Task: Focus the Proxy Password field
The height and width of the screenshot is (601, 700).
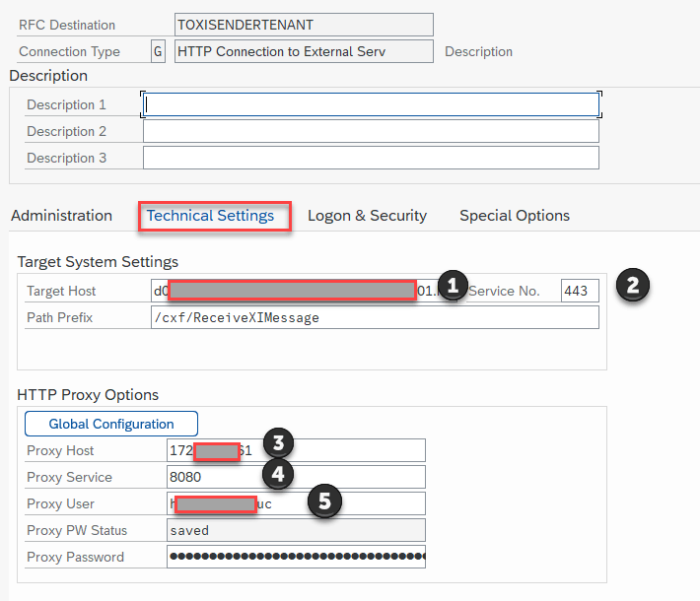Action: [x=296, y=557]
